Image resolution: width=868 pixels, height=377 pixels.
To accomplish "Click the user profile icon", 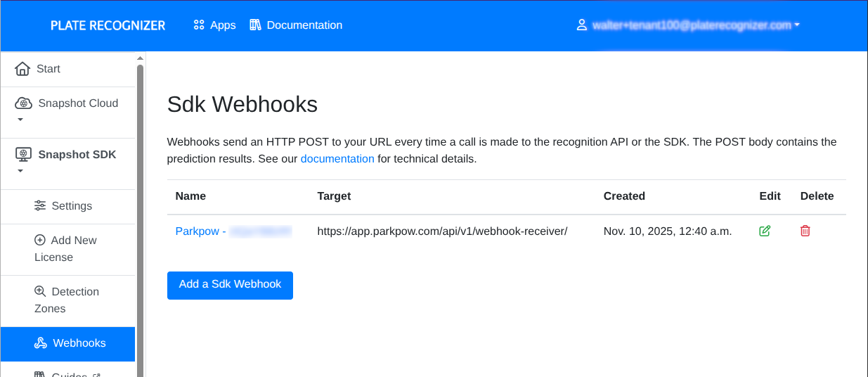I will (x=581, y=25).
